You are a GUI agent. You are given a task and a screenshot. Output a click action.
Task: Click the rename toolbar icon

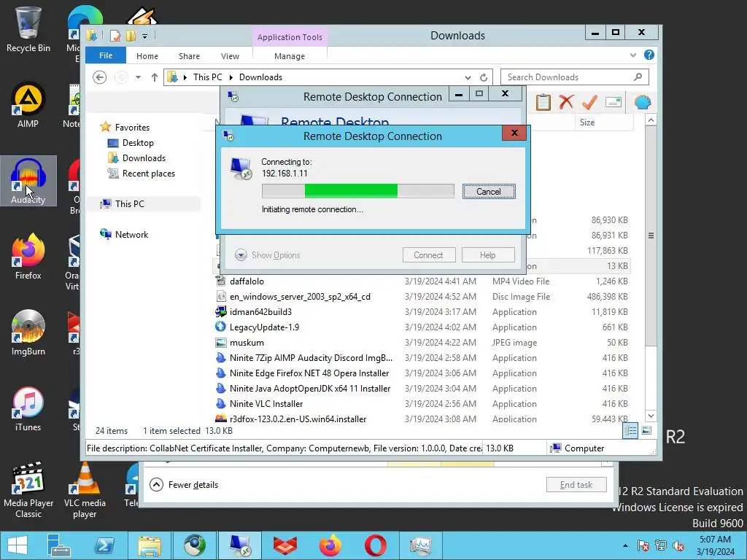tap(613, 102)
